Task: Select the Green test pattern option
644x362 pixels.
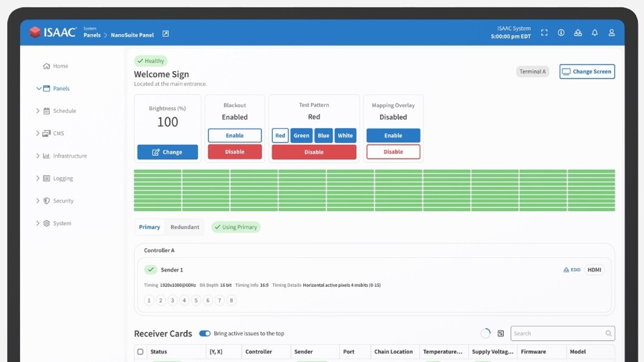Action: [301, 135]
